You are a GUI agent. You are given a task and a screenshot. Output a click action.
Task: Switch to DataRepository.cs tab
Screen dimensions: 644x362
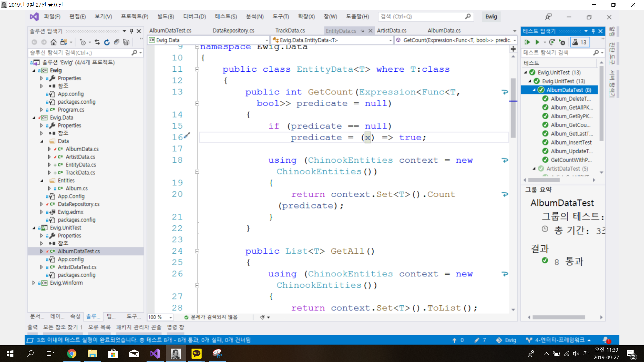(x=233, y=31)
